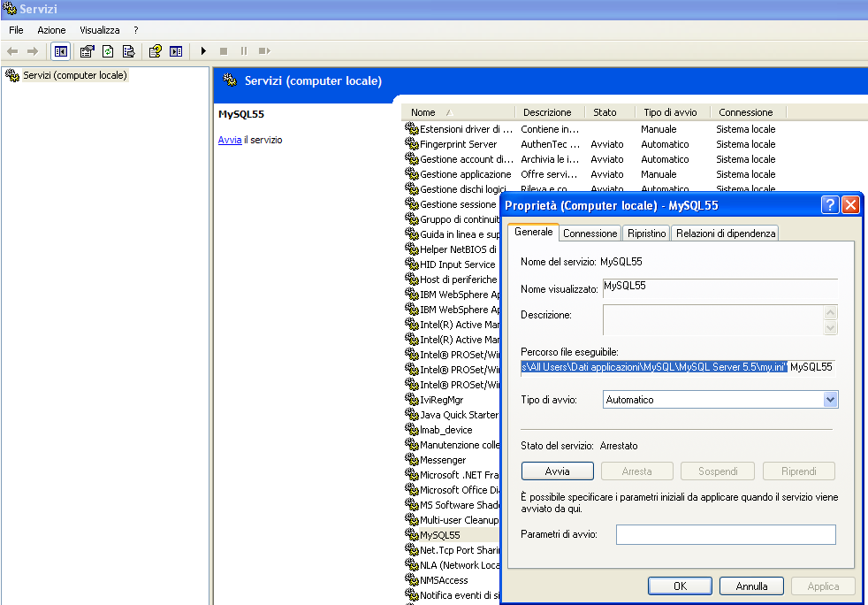
Task: Click the gear icon beside NMSAccess
Action: tap(412, 580)
